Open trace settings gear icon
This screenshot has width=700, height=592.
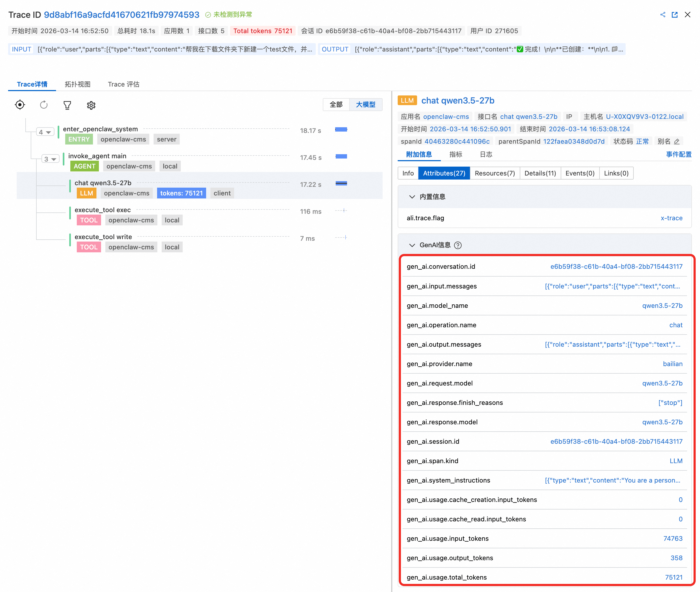coord(91,105)
